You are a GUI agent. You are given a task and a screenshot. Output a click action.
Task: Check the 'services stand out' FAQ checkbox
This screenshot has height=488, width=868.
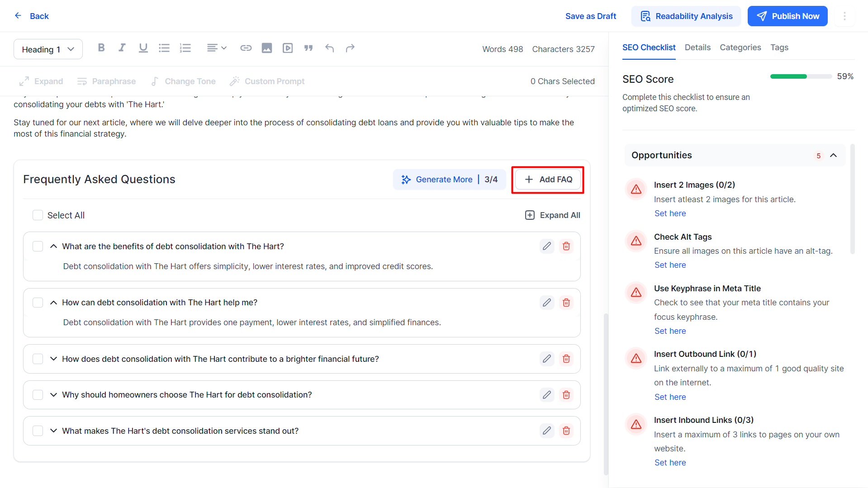coord(38,431)
